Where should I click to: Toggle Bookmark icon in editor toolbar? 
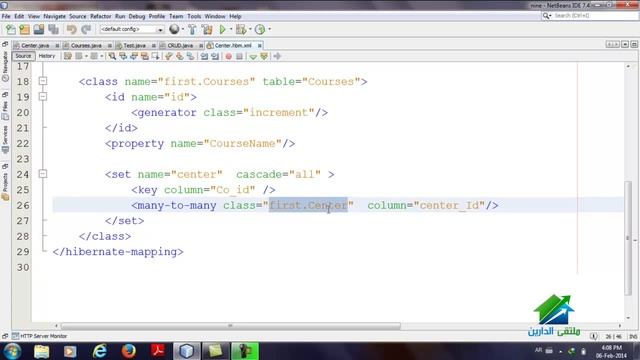pyautogui.click(x=190, y=56)
